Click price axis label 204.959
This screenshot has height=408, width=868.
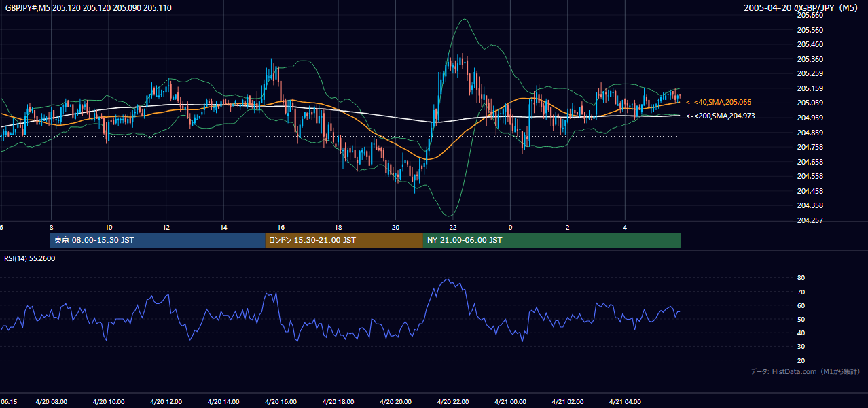tap(810, 118)
